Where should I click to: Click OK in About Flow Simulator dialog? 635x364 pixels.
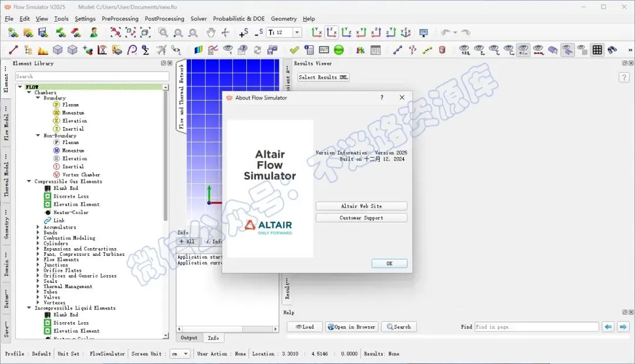tap(389, 263)
